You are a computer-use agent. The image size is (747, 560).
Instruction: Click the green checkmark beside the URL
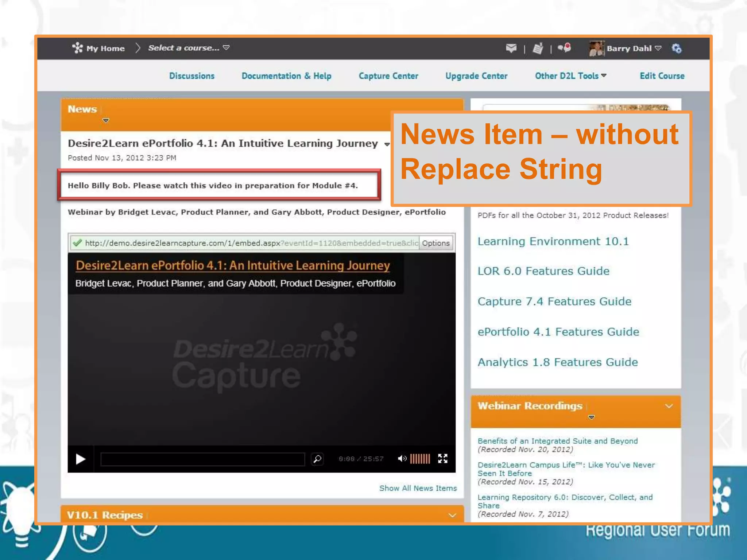[77, 243]
